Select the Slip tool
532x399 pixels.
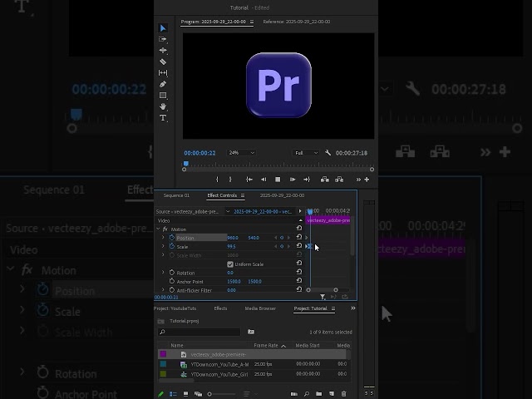(x=163, y=73)
